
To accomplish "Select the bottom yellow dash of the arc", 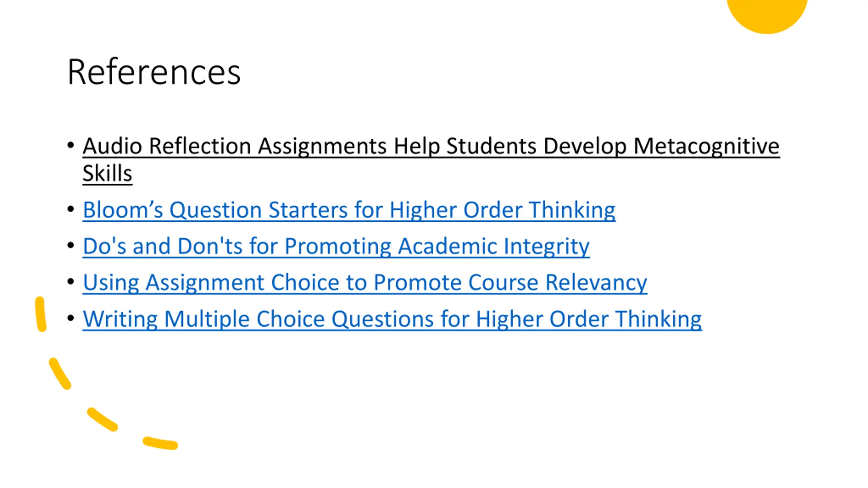I will point(160,443).
